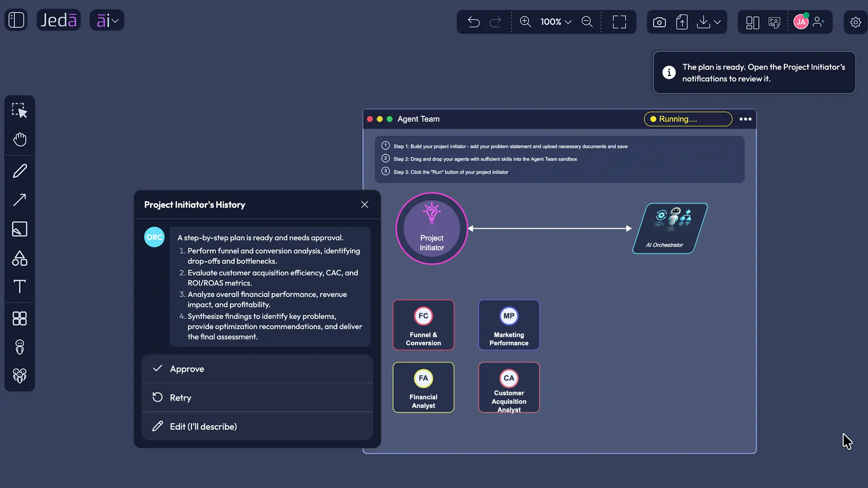Undo the last action
The image size is (868, 488).
[473, 22]
